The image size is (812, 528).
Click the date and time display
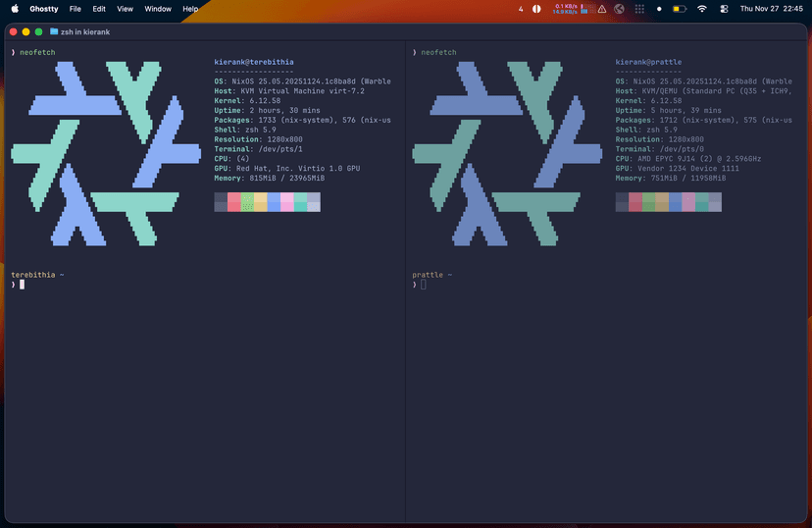tap(772, 9)
